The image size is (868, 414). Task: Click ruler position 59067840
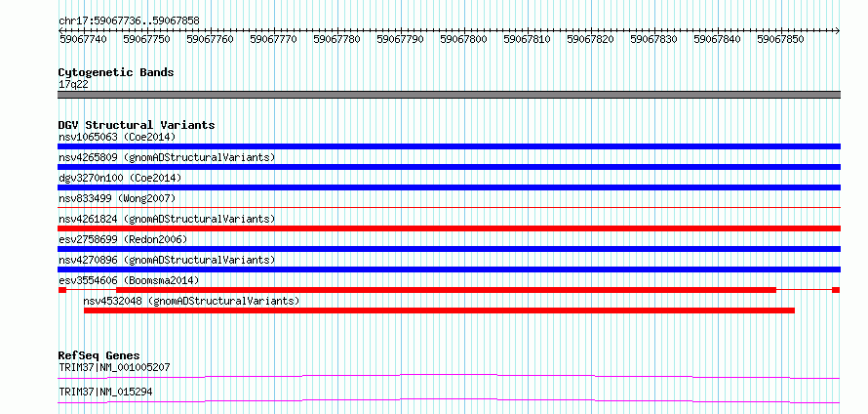coord(717,39)
